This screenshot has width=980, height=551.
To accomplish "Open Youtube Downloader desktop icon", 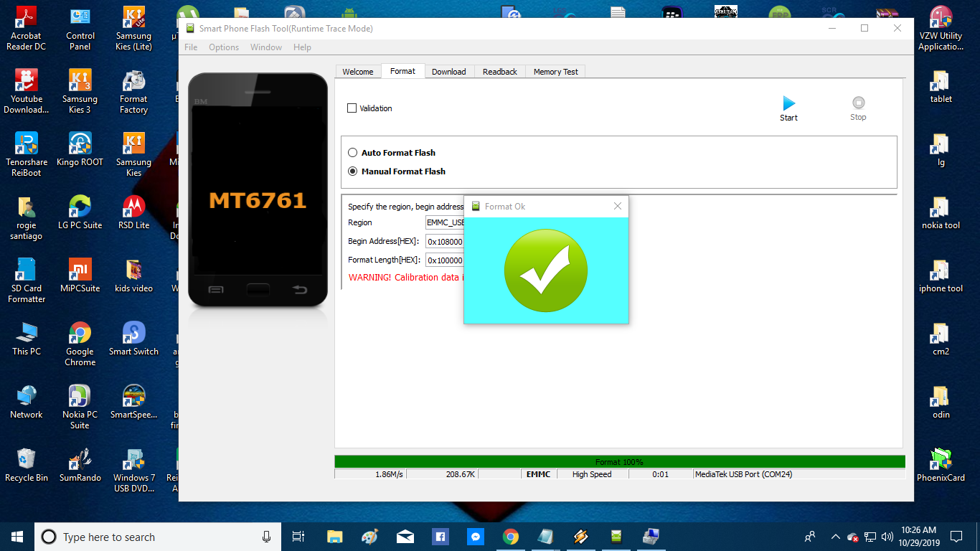I will [26, 92].
